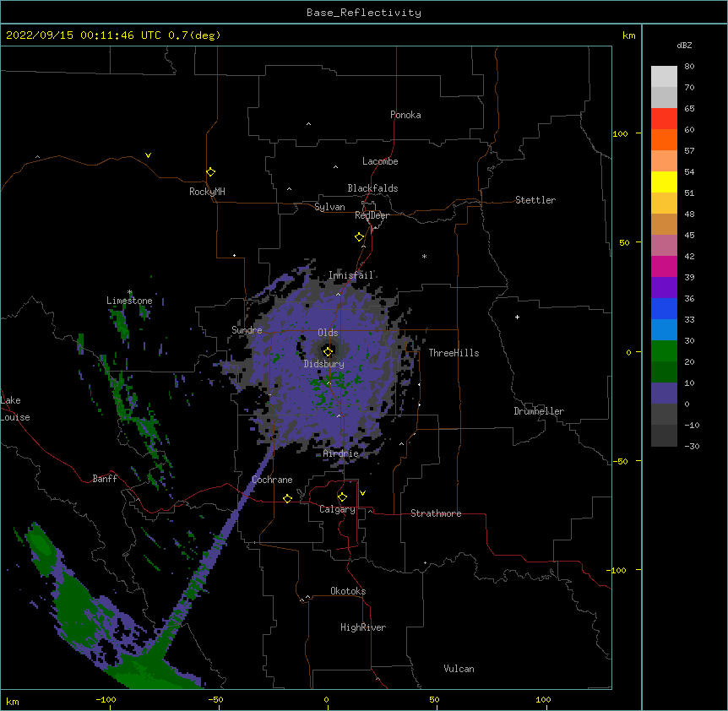
Task: Click the purple swatch at 10 dBZ
Action: point(664,393)
